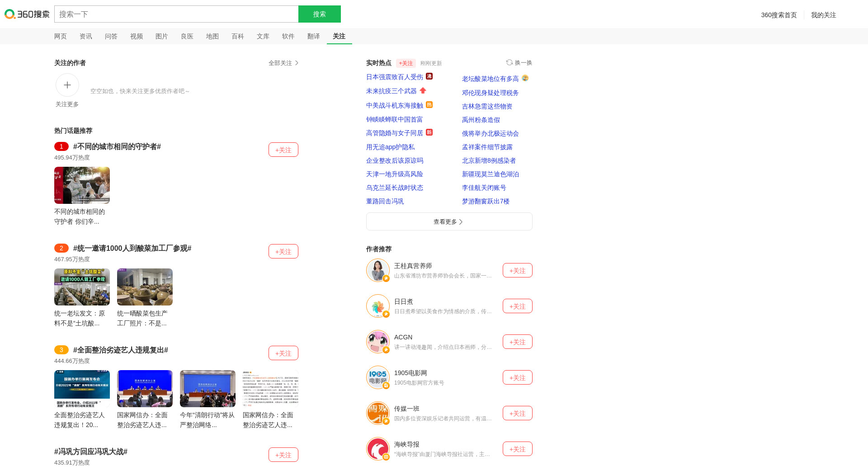Open 1905电影网 author avatar
This screenshot has height=470, width=868.
pos(377,377)
